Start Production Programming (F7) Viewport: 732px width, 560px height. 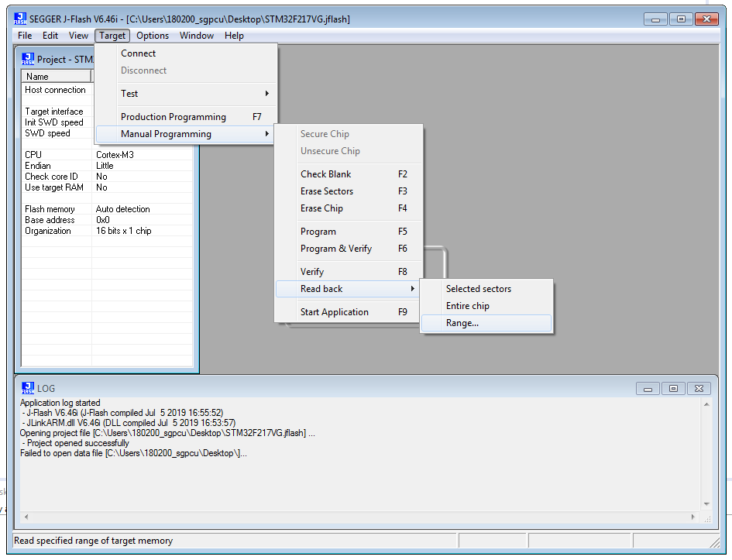coord(186,117)
